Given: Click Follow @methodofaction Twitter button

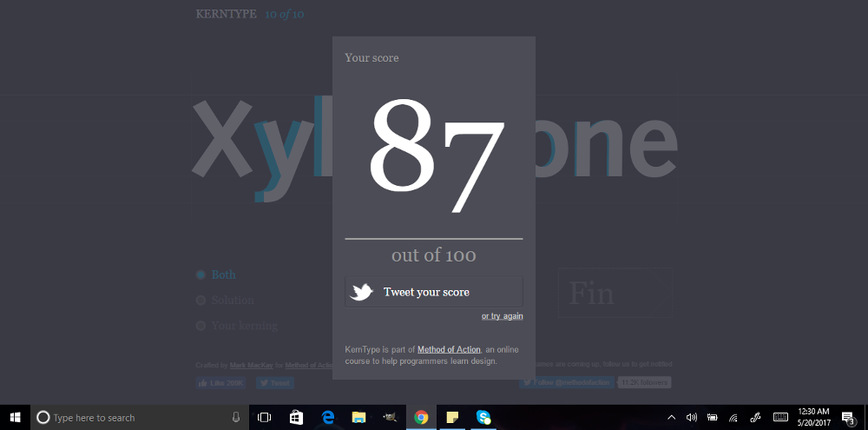Looking at the screenshot, I should pyautogui.click(x=567, y=382).
